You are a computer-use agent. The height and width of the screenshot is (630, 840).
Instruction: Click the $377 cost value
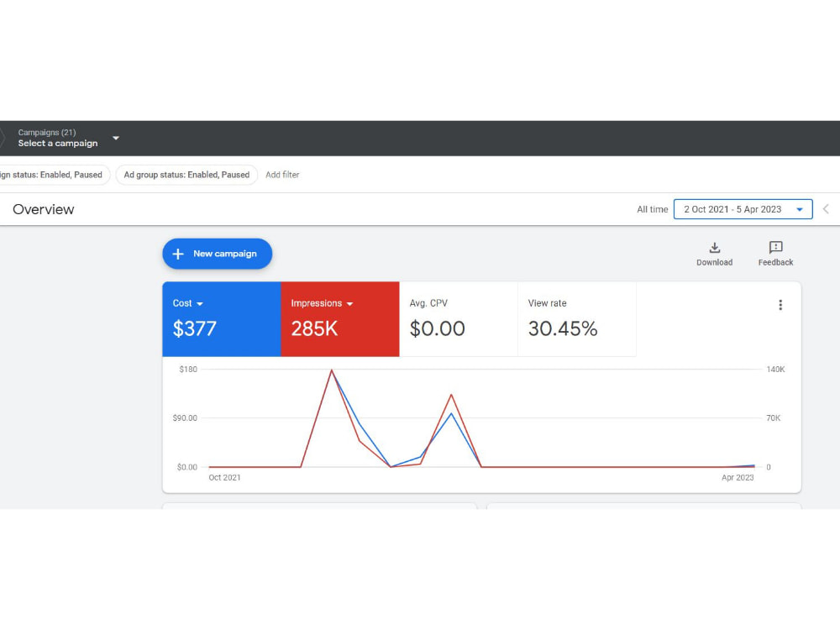(195, 328)
